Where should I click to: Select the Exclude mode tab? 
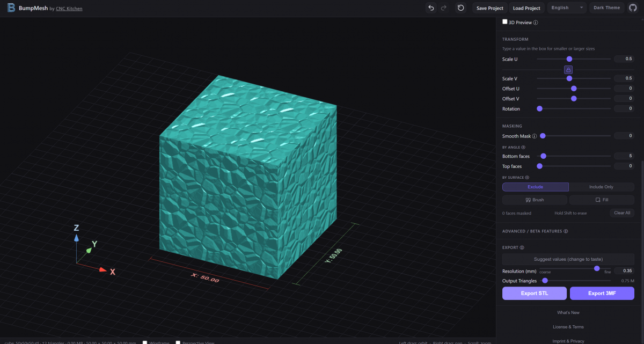tap(536, 187)
